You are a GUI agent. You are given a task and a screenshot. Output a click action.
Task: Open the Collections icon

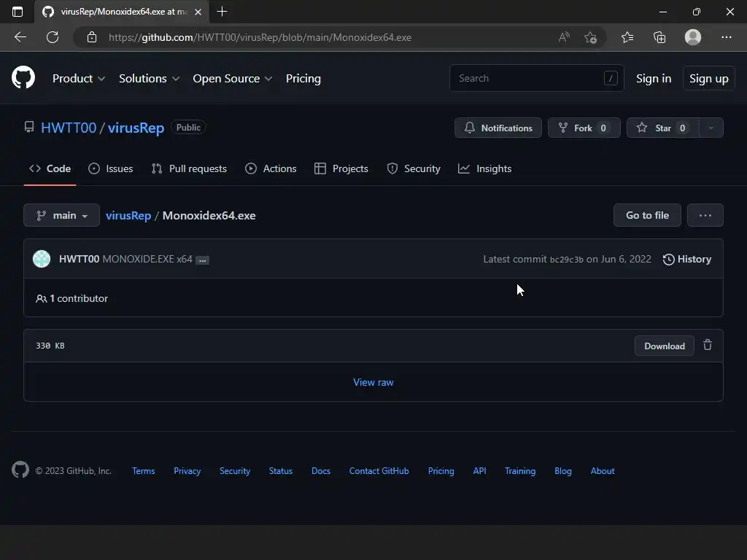click(x=659, y=37)
